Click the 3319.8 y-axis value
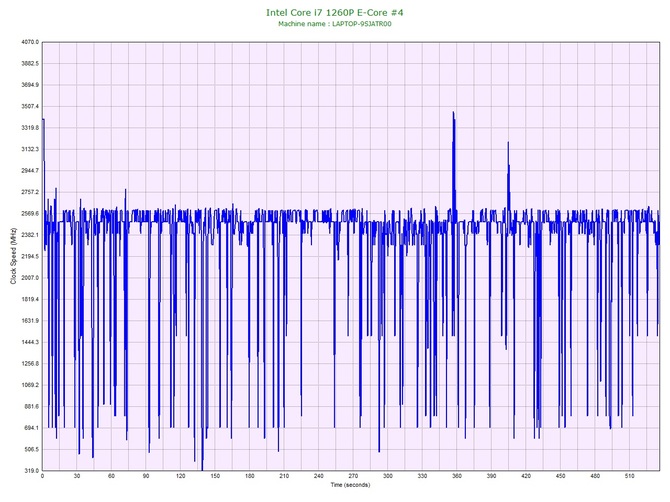The width and height of the screenshot is (670, 502). point(30,128)
